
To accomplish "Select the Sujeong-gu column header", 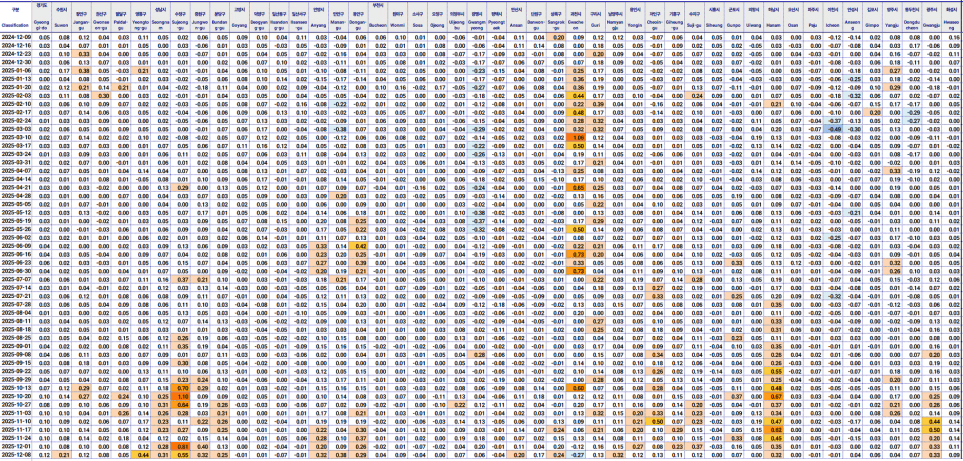I will 182,18.
